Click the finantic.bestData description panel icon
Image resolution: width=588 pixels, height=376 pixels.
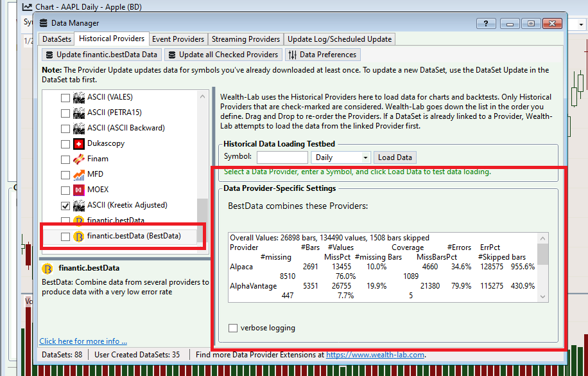48,269
